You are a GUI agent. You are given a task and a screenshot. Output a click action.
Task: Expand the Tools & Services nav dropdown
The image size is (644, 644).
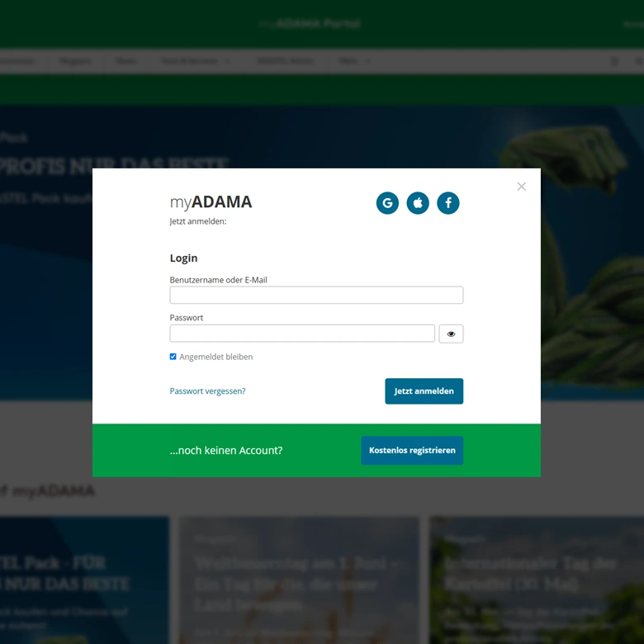pyautogui.click(x=196, y=61)
